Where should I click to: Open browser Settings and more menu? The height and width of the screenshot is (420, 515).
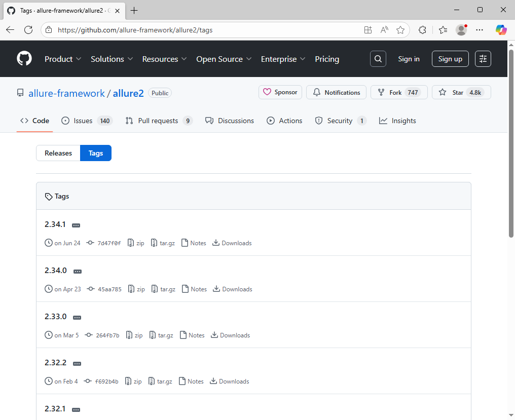(480, 30)
